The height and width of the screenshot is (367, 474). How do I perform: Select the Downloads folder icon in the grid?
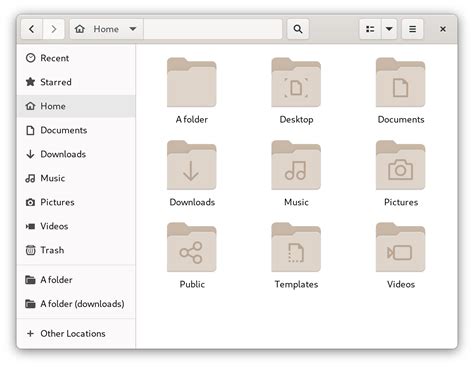[192, 165]
